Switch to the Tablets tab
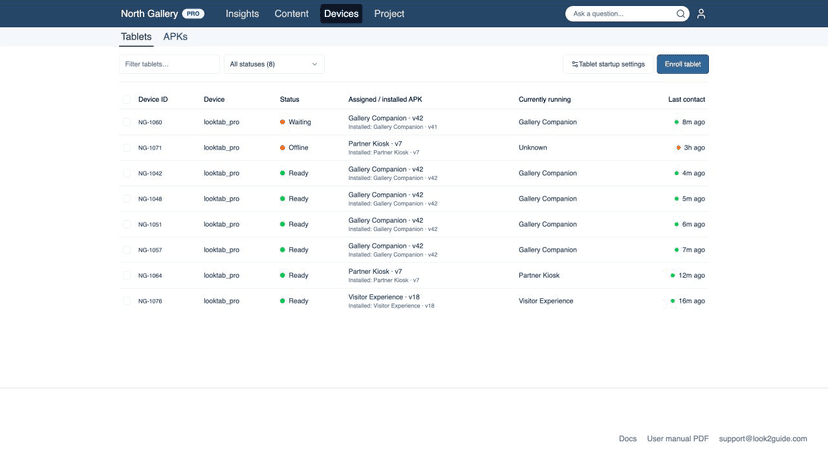 [x=136, y=36]
